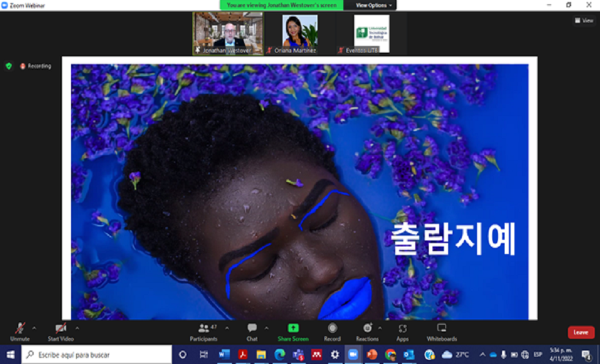The height and width of the screenshot is (364, 600).
Task: Select Jonathan Westover's video thumbnail
Action: point(228,33)
